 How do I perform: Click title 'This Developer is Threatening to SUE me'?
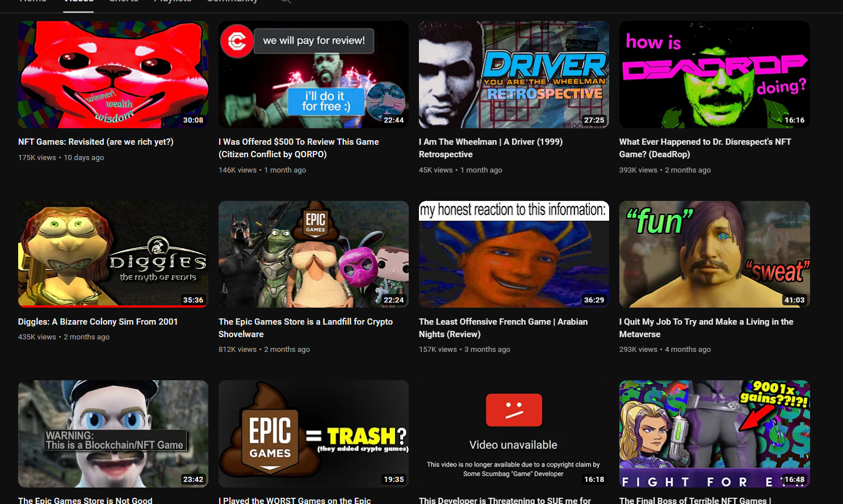[505, 500]
